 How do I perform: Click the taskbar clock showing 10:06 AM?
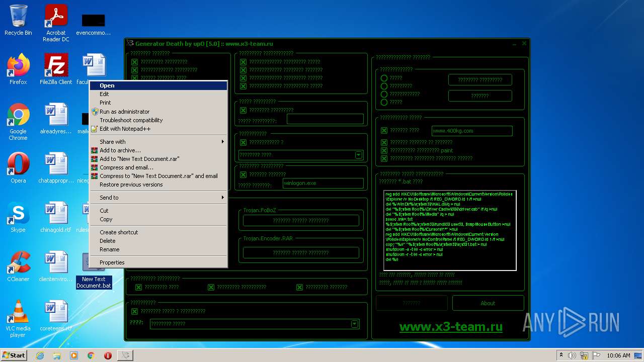[618, 355]
